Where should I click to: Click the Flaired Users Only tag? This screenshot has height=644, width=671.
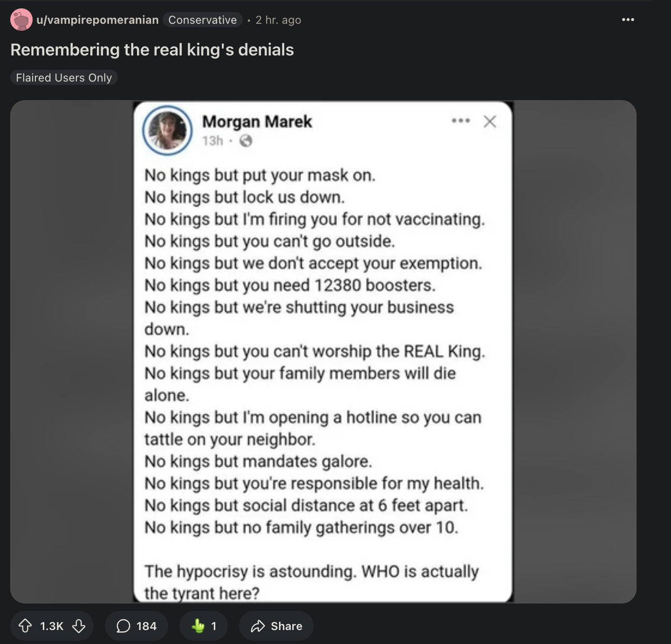64,77
